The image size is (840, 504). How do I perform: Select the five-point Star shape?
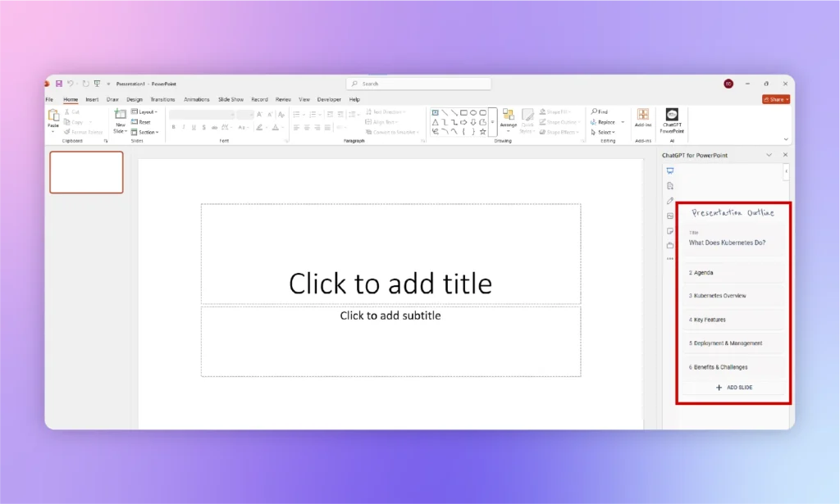click(x=482, y=131)
